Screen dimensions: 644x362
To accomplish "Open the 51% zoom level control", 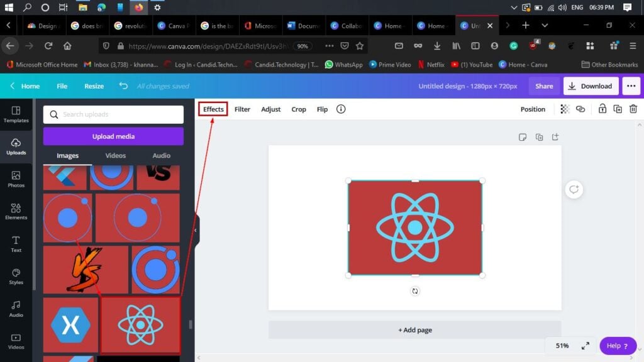I will 562,346.
